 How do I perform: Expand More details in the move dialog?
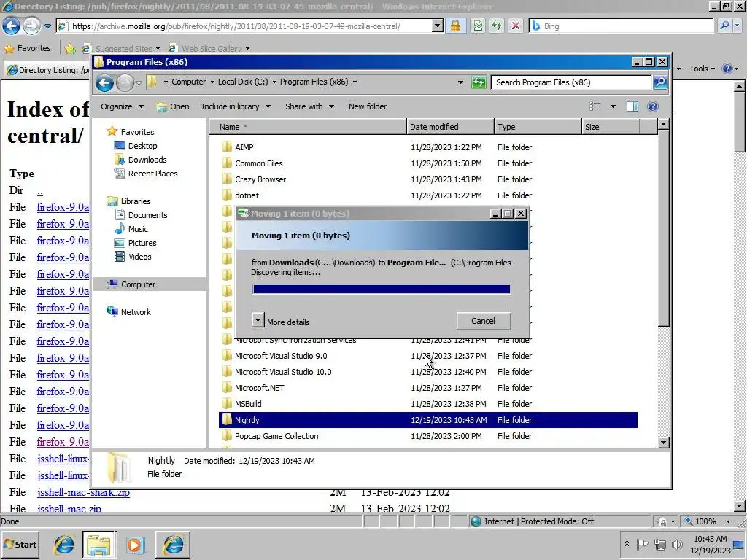tap(258, 320)
